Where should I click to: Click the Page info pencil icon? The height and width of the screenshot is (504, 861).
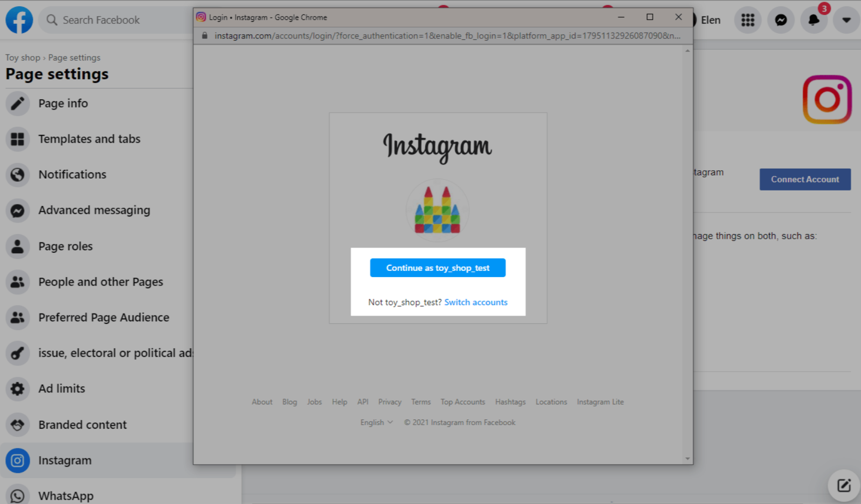point(18,103)
